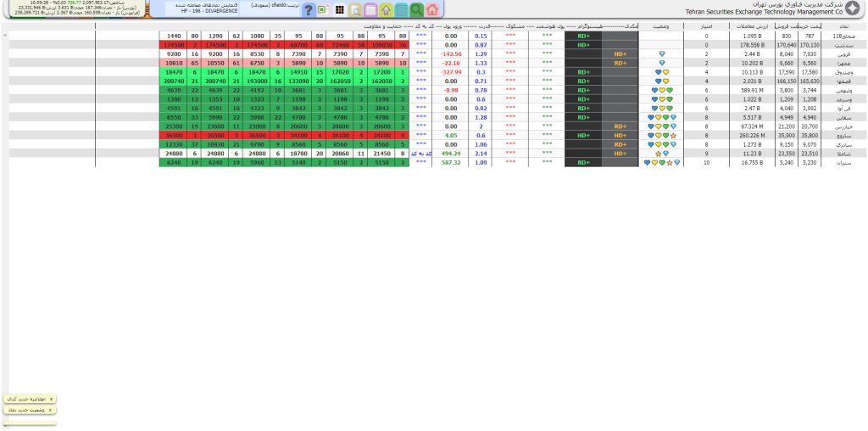Click star icon in 11.23 B row
Viewport: 868px width, 431px height.
click(x=658, y=154)
